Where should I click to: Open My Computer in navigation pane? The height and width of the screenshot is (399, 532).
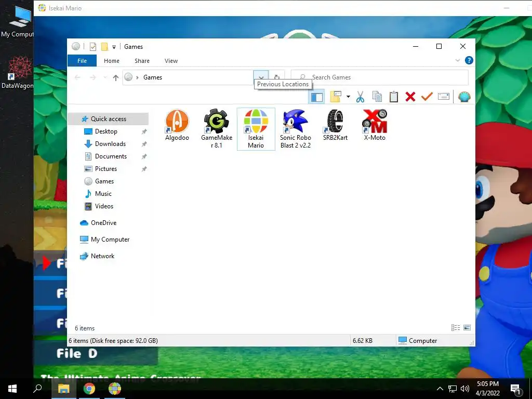tap(110, 240)
